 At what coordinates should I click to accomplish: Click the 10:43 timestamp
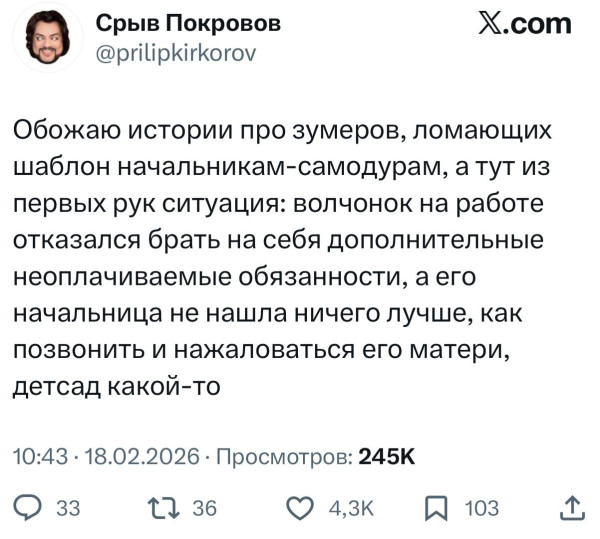[x=36, y=456]
